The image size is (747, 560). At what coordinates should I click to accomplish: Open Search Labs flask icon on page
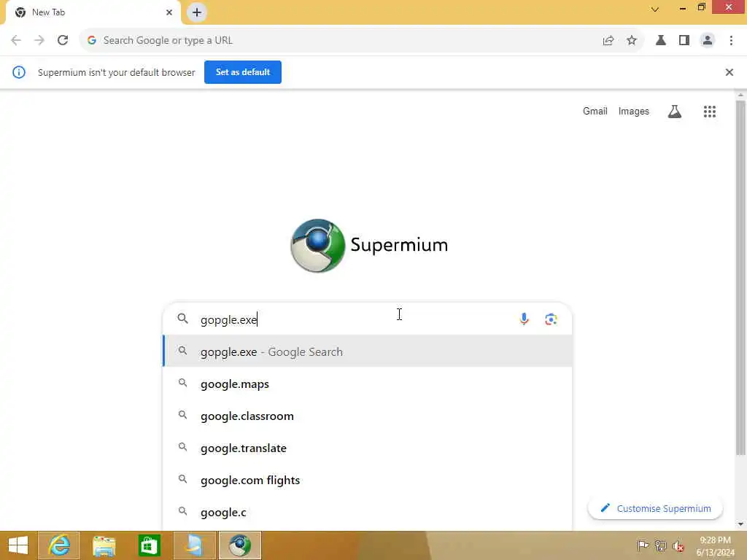[x=674, y=112]
